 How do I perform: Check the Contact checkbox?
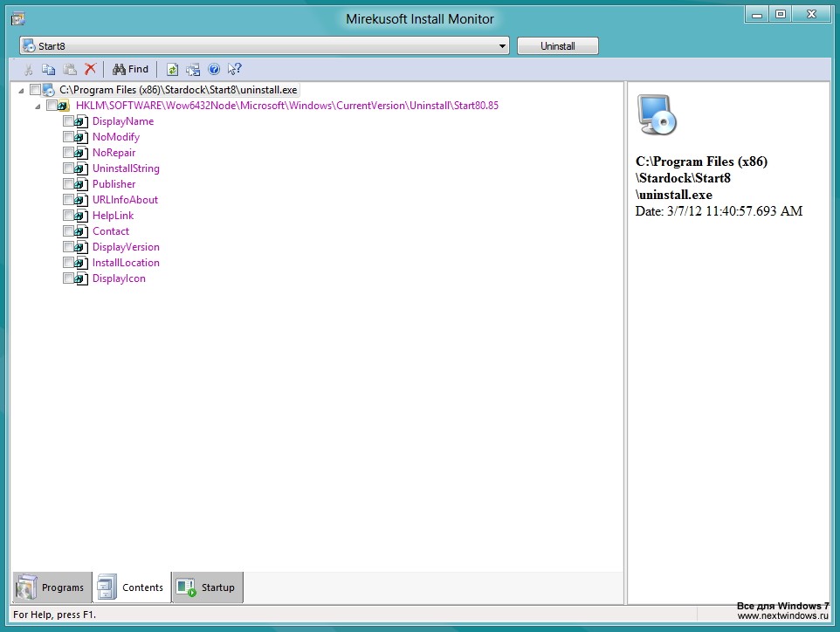coord(68,230)
